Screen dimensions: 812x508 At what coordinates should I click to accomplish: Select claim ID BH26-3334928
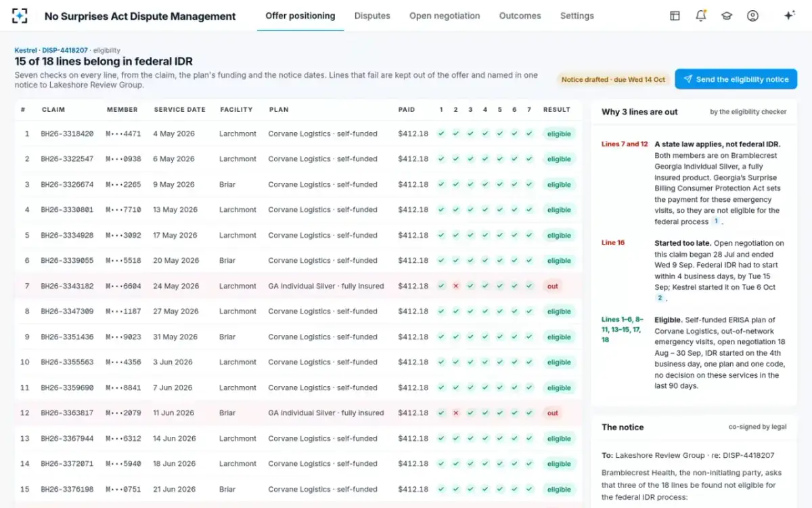[67, 235]
